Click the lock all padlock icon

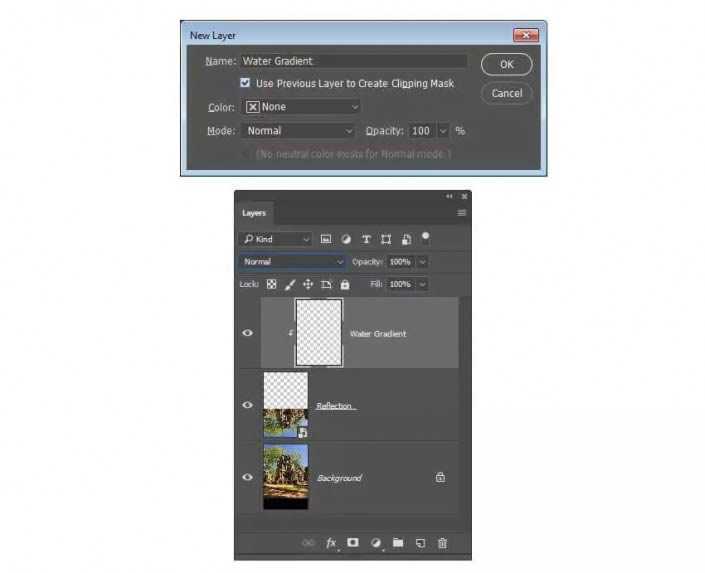(x=345, y=284)
